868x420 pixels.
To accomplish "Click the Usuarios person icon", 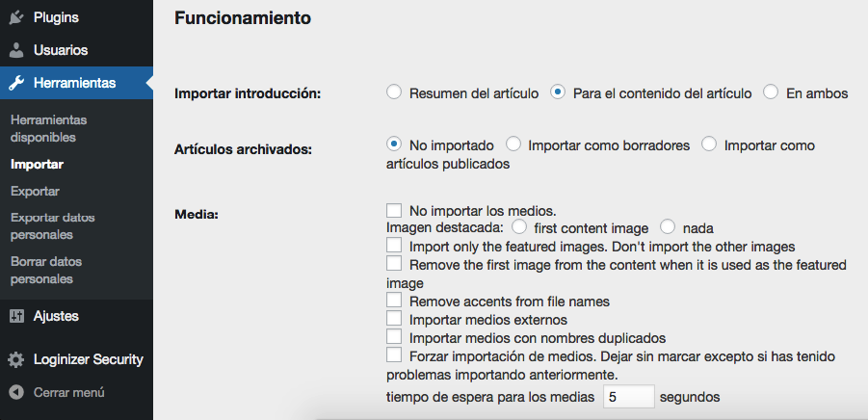I will [x=16, y=50].
